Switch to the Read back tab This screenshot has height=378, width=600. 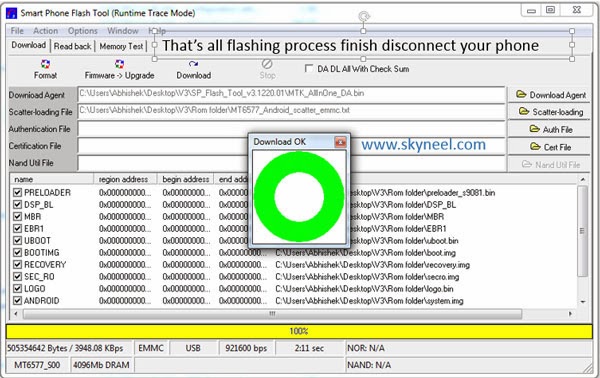tap(72, 46)
